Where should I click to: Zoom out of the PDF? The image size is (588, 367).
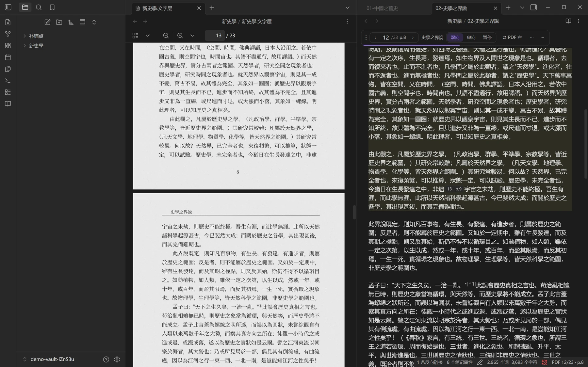pyautogui.click(x=166, y=35)
